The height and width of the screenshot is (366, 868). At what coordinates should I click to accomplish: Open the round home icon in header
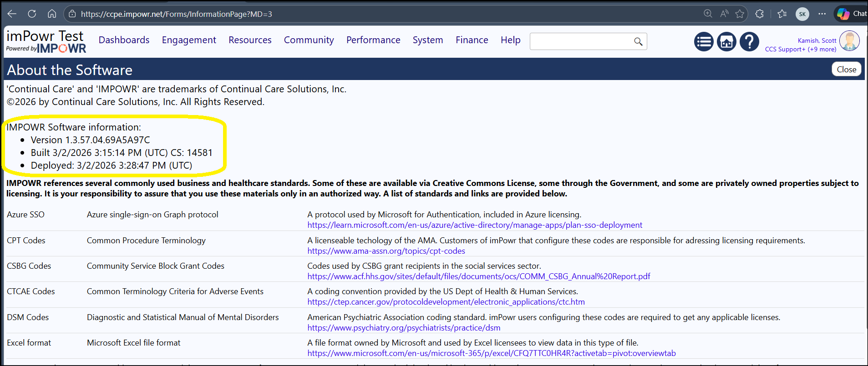pos(726,42)
